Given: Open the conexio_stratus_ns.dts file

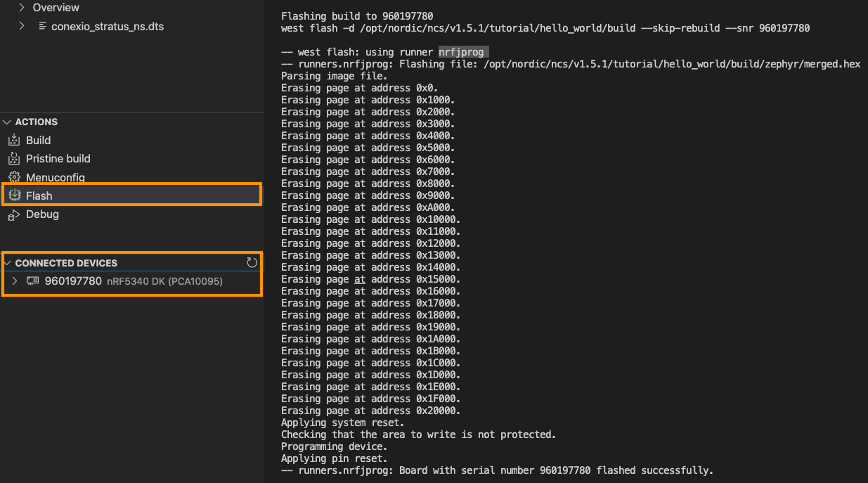Looking at the screenshot, I should point(107,26).
